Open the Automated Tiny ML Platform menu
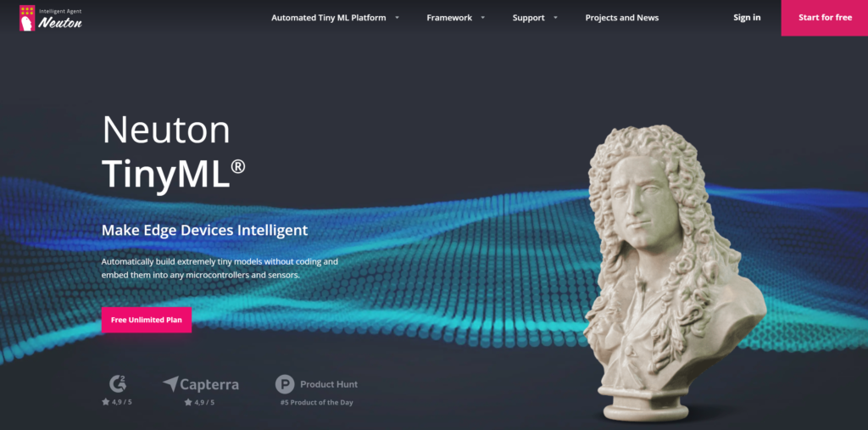This screenshot has width=868, height=430. [x=328, y=18]
